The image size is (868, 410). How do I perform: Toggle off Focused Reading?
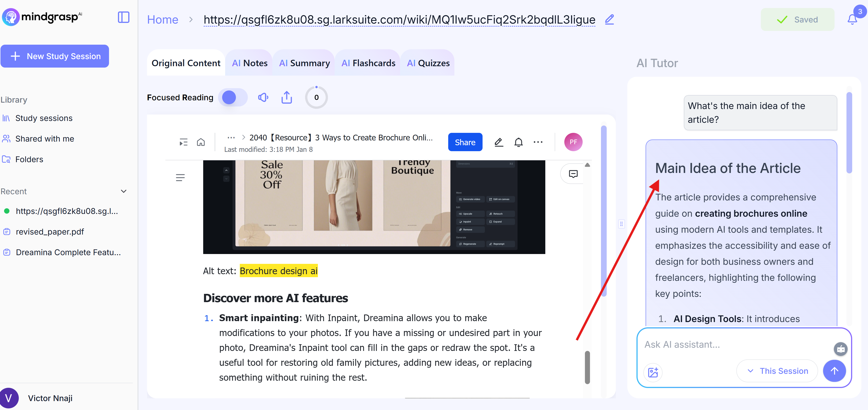click(x=233, y=97)
